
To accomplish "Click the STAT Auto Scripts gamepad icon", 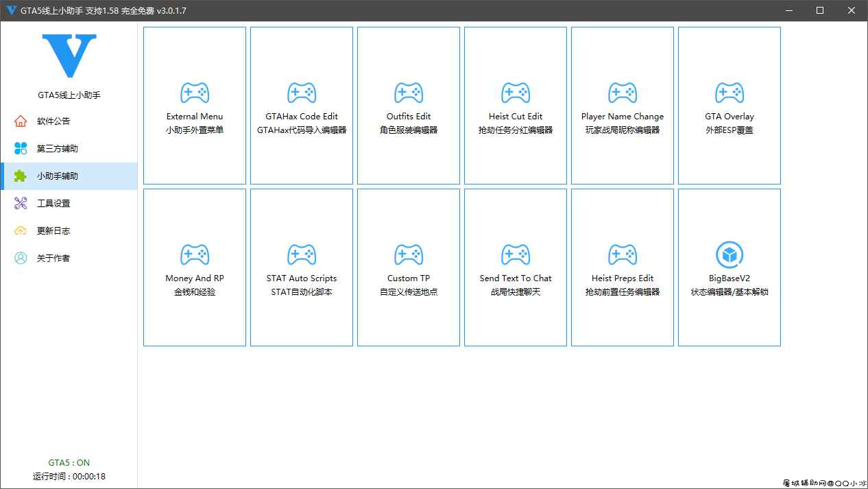I will click(302, 255).
